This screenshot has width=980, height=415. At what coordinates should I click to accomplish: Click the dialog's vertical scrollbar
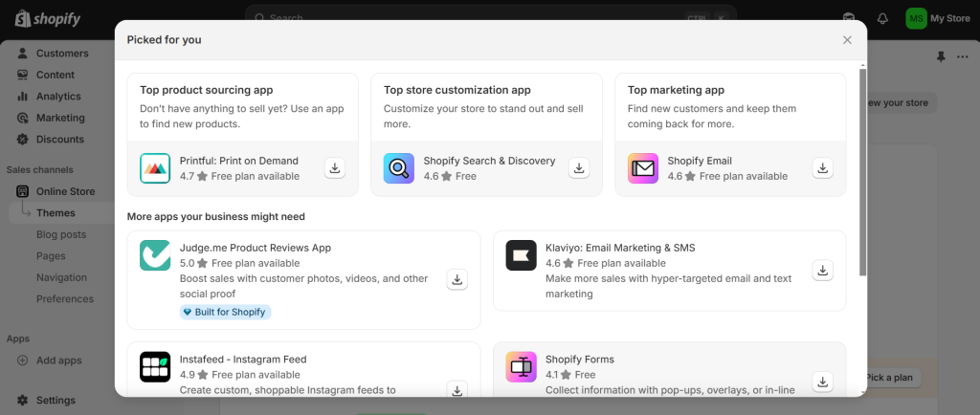pyautogui.click(x=863, y=171)
